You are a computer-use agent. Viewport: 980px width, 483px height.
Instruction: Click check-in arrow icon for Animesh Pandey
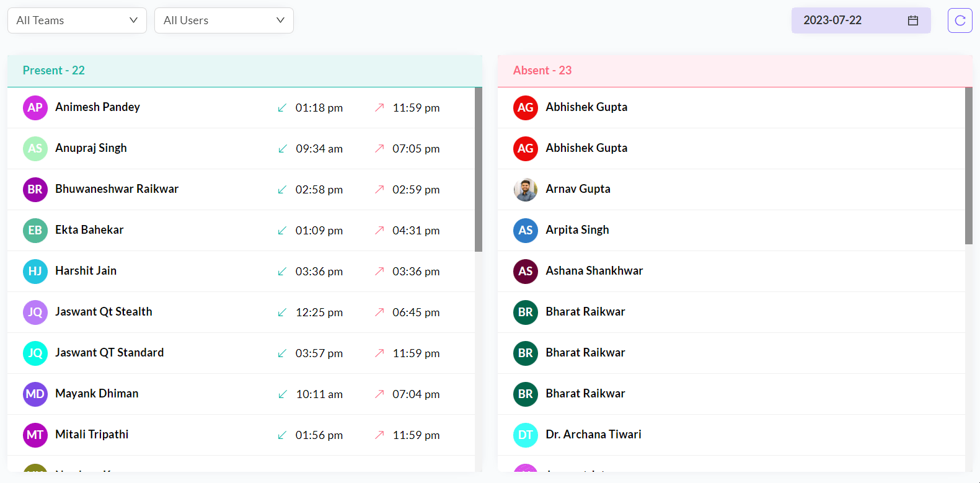click(282, 108)
